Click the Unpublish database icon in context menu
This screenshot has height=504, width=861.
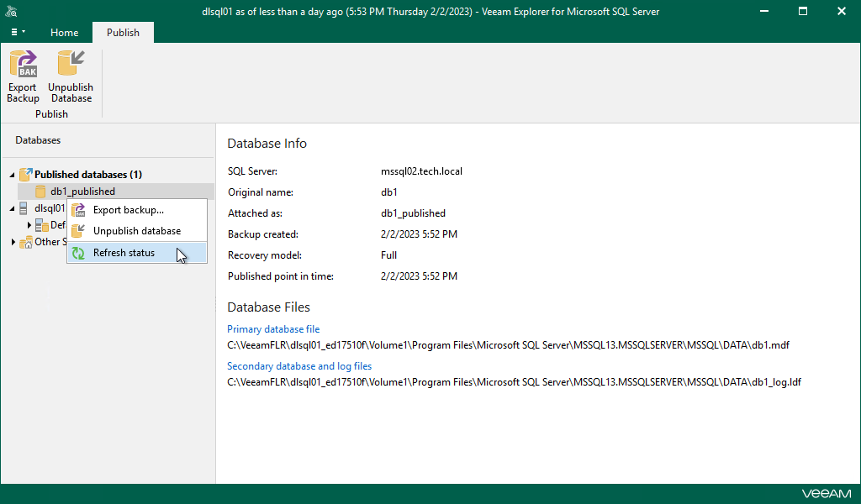pos(78,231)
